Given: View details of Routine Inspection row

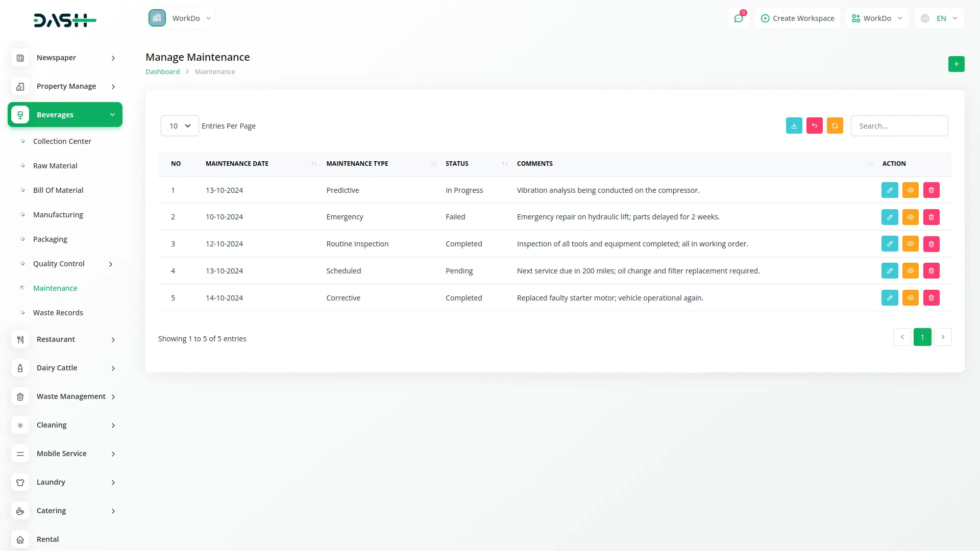Looking at the screenshot, I should coord(910,244).
